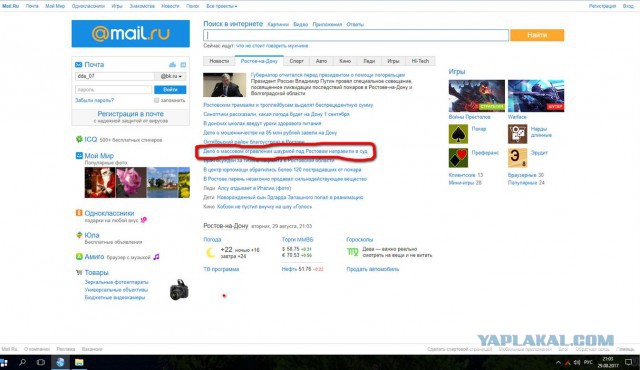Viewport: 640px width, 370px height.
Task: Click the Зеркальные фотоаппараты link
Action: point(116,282)
